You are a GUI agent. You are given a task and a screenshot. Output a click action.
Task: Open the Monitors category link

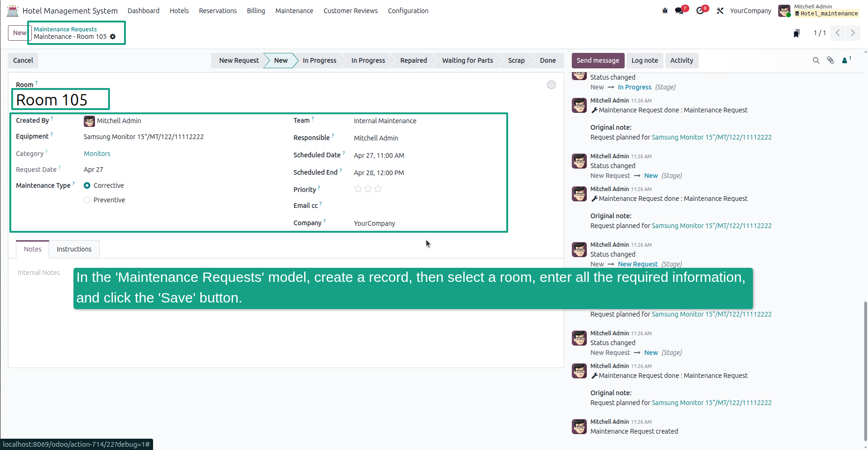[x=97, y=154]
